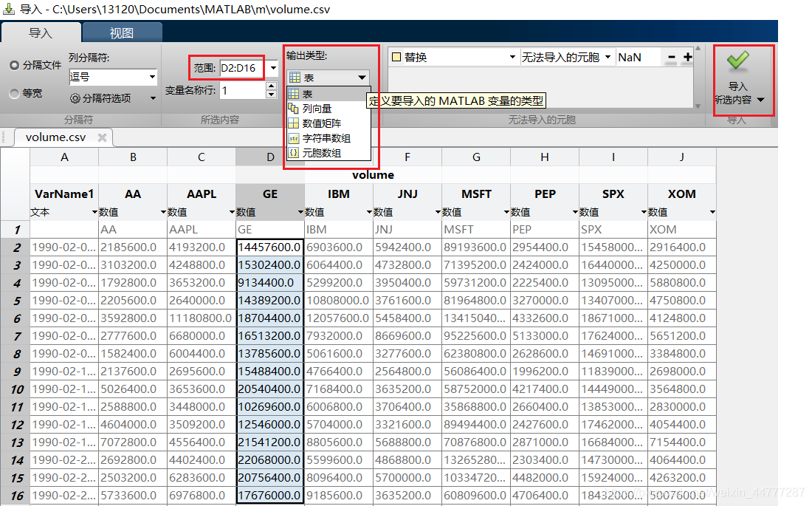Open AAPL column data type dropdown
This screenshot has width=812, height=506.
point(231,213)
